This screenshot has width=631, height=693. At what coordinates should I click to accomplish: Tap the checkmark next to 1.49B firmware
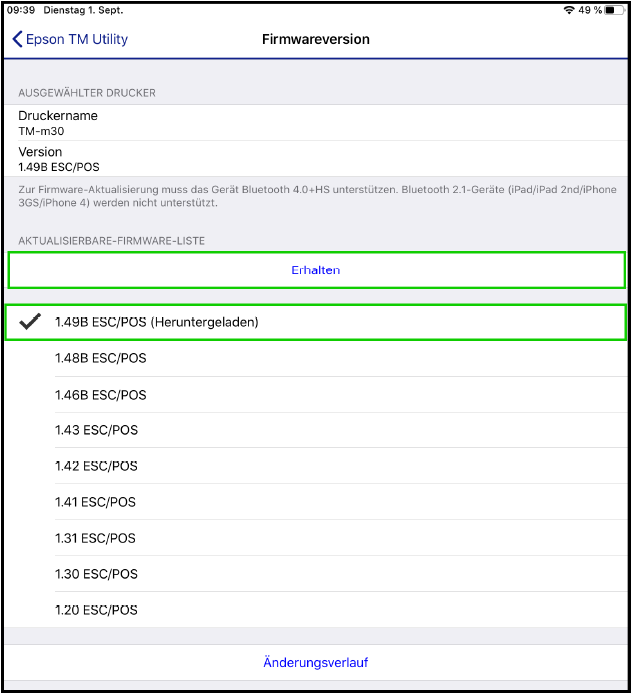30,322
